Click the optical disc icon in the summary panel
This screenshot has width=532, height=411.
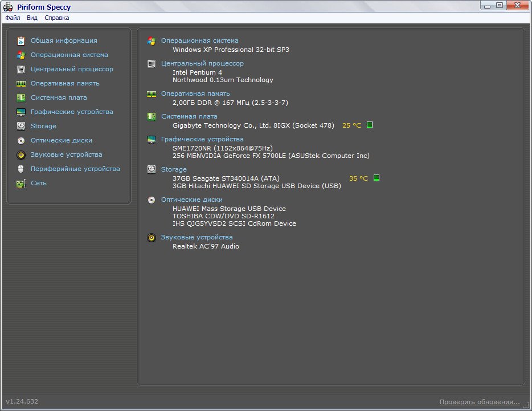coord(152,200)
